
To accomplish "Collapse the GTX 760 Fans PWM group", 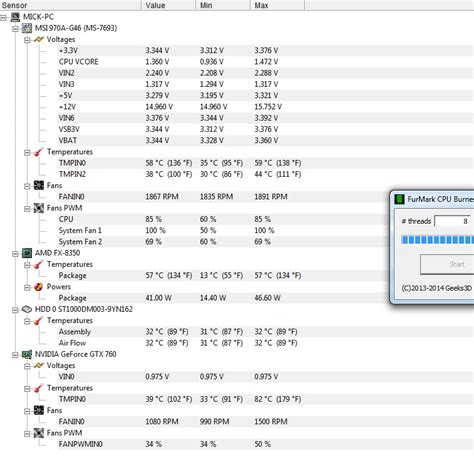I will (27, 434).
